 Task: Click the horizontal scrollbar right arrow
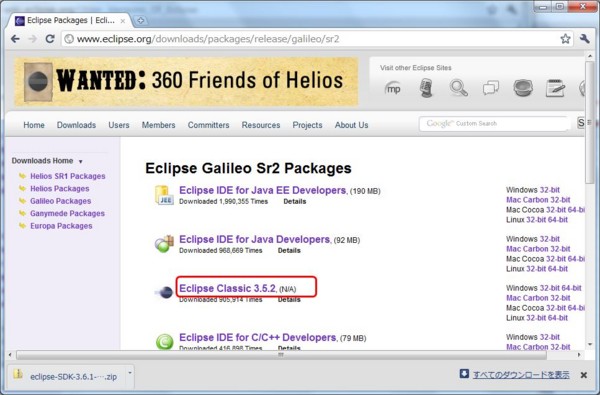coord(579,355)
